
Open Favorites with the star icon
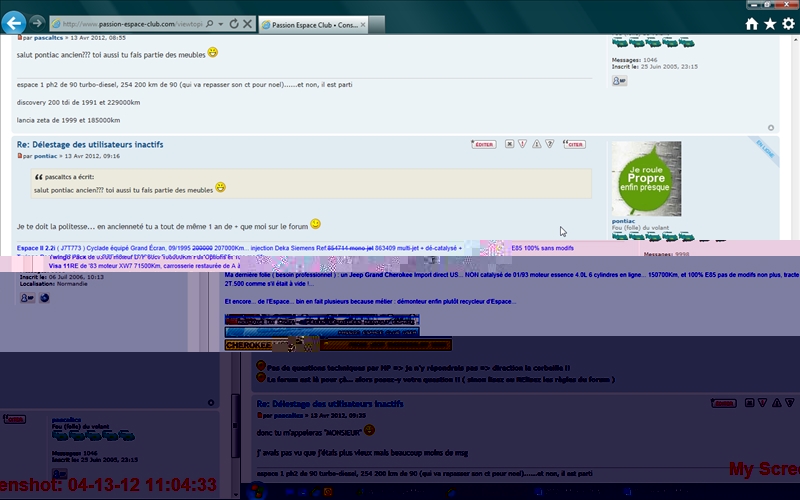[x=770, y=23]
